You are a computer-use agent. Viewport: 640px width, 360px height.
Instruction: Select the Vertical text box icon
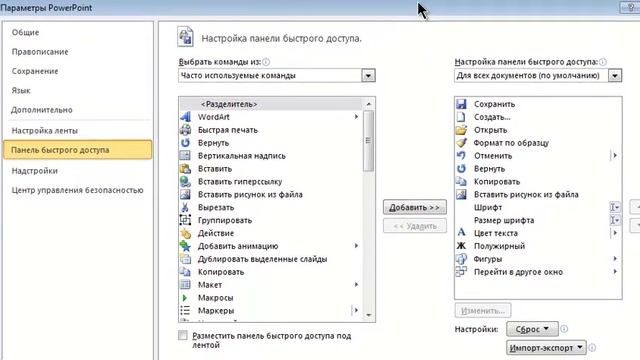(185, 156)
